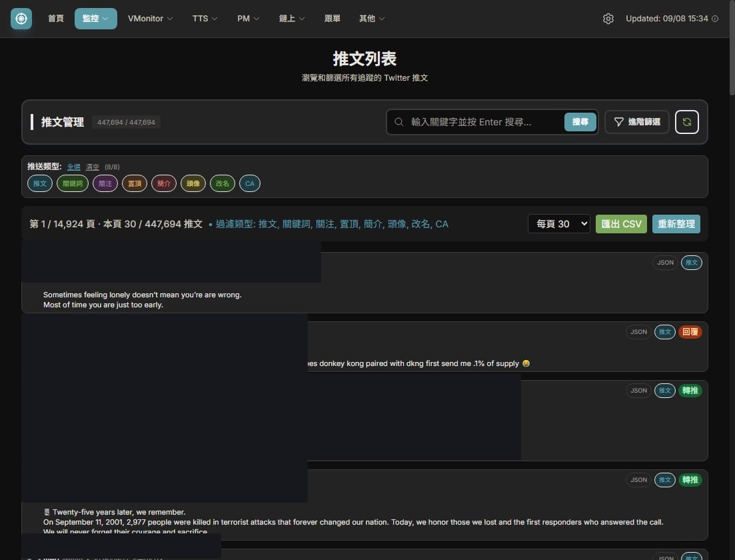Open 跟單 in navigation
The image size is (735, 560).
tap(333, 19)
